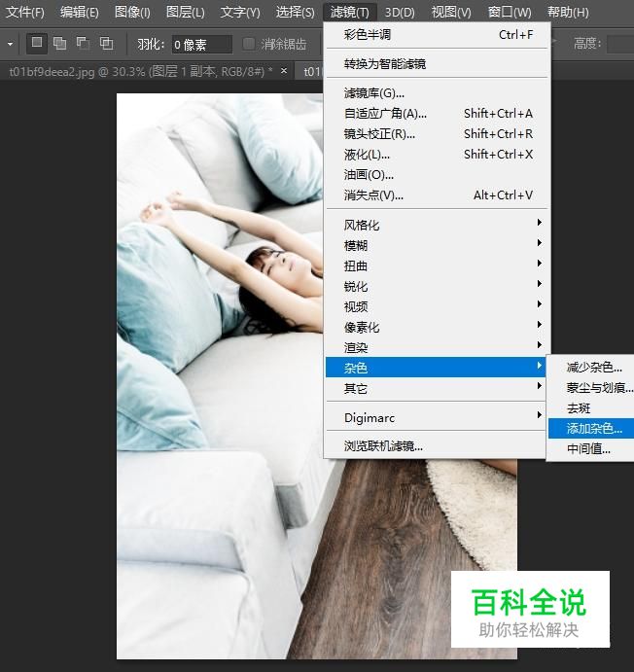This screenshot has height=672, width=634.
Task: Click the 羽化 feather input field
Action: click(x=201, y=44)
